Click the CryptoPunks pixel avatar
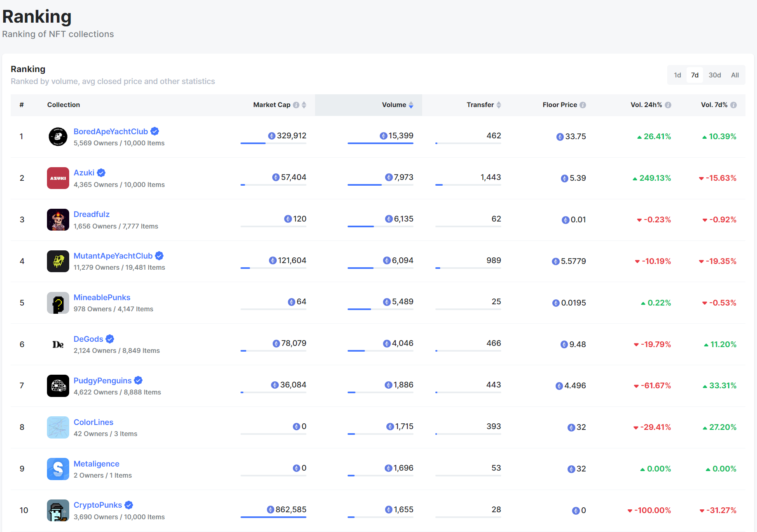The image size is (757, 532). [58, 510]
